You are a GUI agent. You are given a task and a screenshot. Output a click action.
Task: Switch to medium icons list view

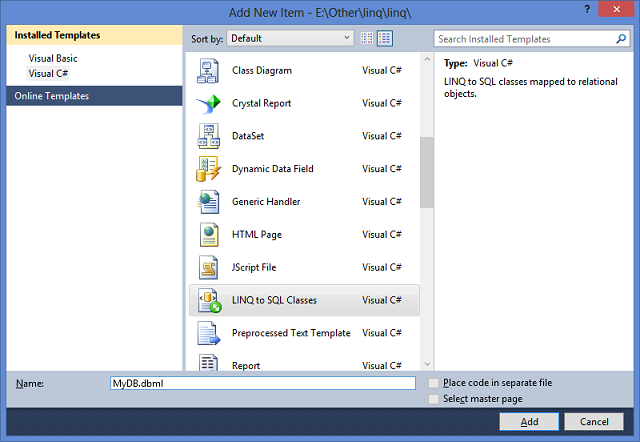(385, 38)
